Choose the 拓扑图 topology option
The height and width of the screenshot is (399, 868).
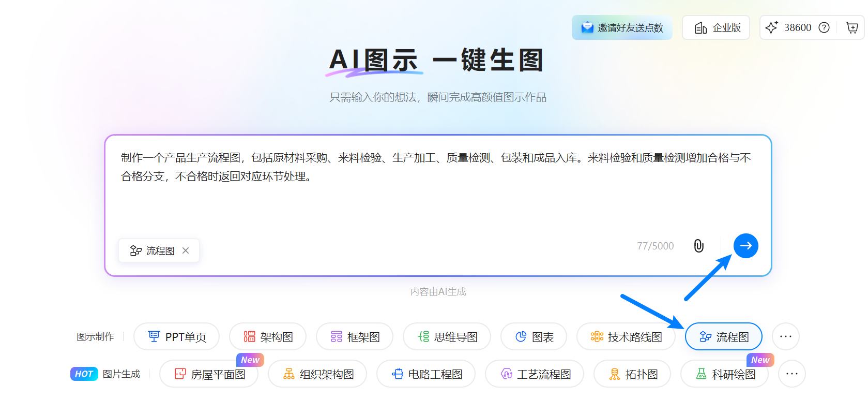pos(632,374)
